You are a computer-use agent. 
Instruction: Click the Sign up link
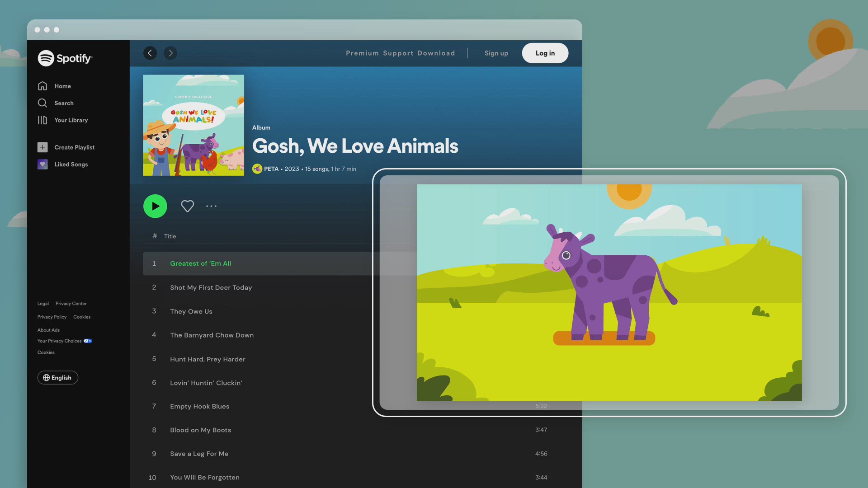tap(496, 53)
